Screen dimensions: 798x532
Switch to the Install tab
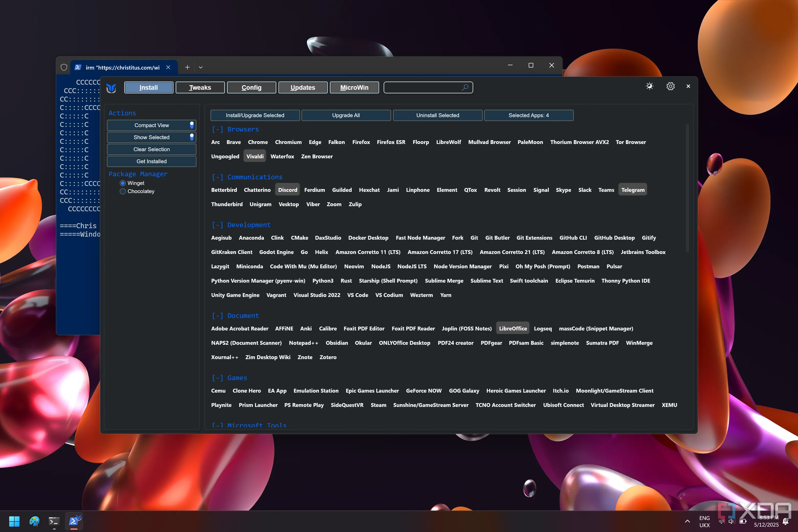click(149, 87)
